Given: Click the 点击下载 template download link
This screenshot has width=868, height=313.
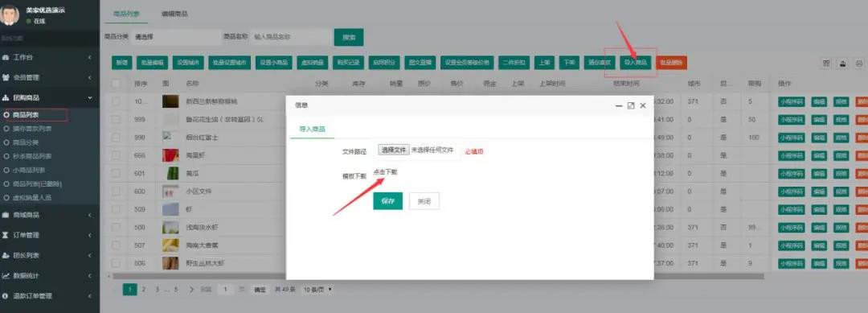Looking at the screenshot, I should point(385,172).
